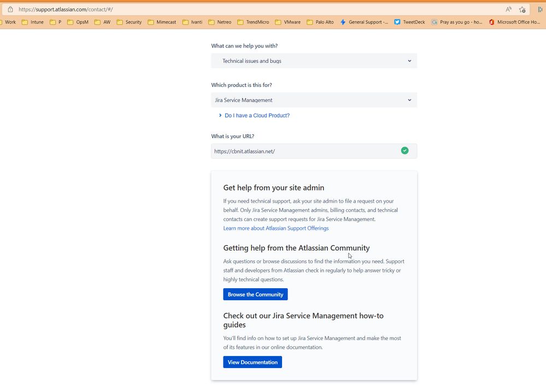546x392 pixels.
Task: Add page to favorites with star icon
Action: 522,9
